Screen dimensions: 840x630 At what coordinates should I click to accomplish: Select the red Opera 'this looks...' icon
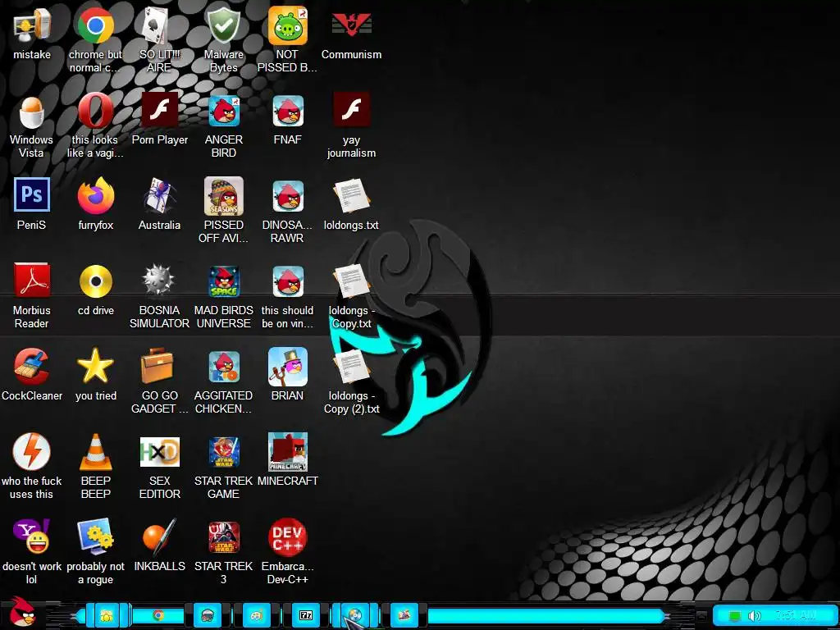click(95, 111)
